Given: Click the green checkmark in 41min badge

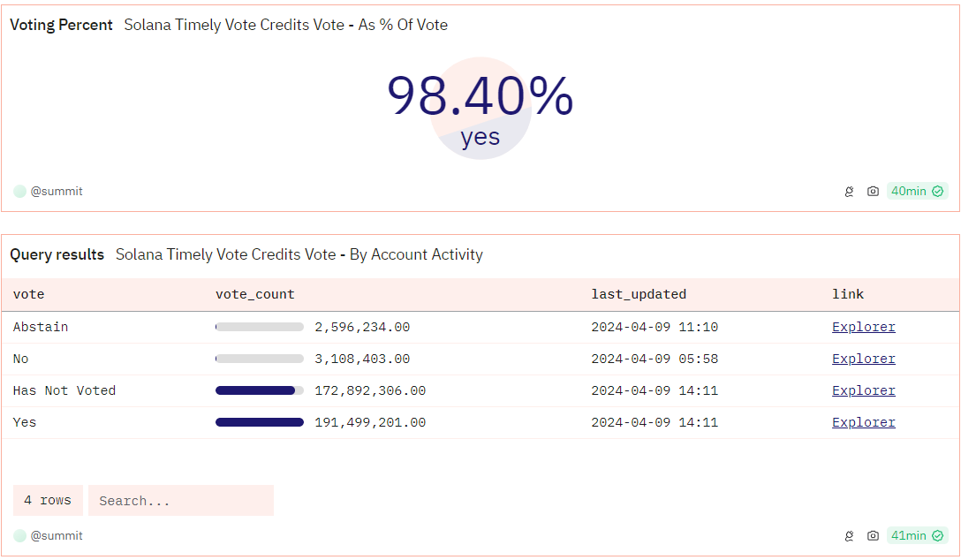Looking at the screenshot, I should pos(938,535).
